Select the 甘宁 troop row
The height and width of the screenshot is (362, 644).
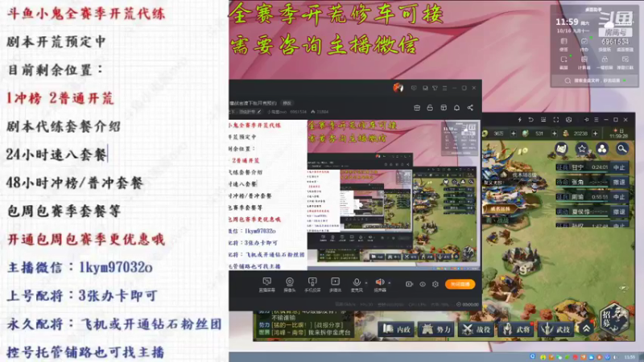tap(582, 167)
